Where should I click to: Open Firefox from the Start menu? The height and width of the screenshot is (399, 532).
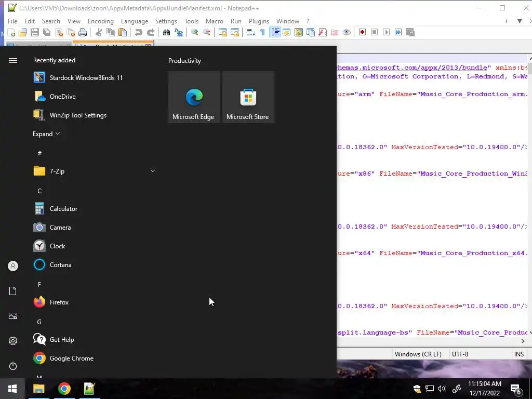pos(95,302)
